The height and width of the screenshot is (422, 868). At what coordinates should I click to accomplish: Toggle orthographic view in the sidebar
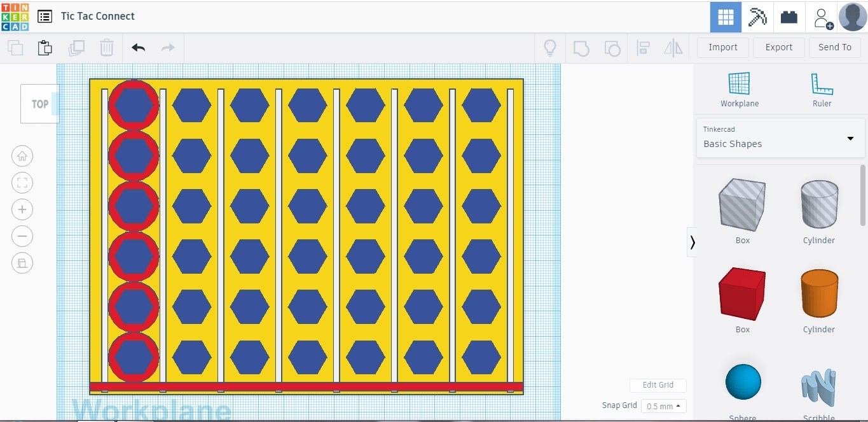(22, 263)
